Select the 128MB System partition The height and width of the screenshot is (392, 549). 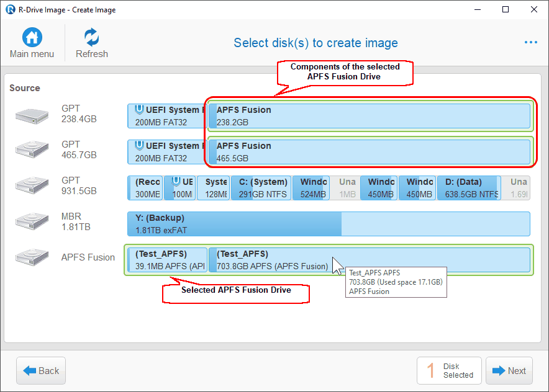pyautogui.click(x=213, y=188)
